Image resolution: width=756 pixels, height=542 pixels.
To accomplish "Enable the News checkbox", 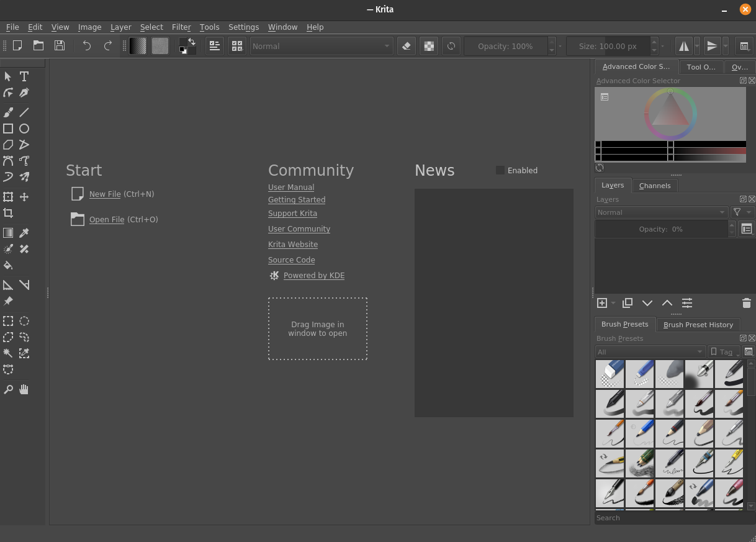I will pyautogui.click(x=500, y=170).
